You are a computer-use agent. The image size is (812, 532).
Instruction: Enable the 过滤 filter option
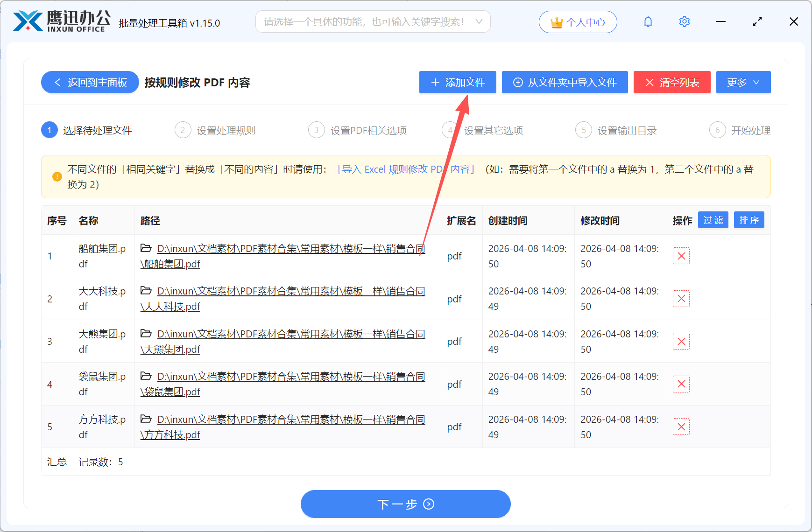tap(713, 220)
